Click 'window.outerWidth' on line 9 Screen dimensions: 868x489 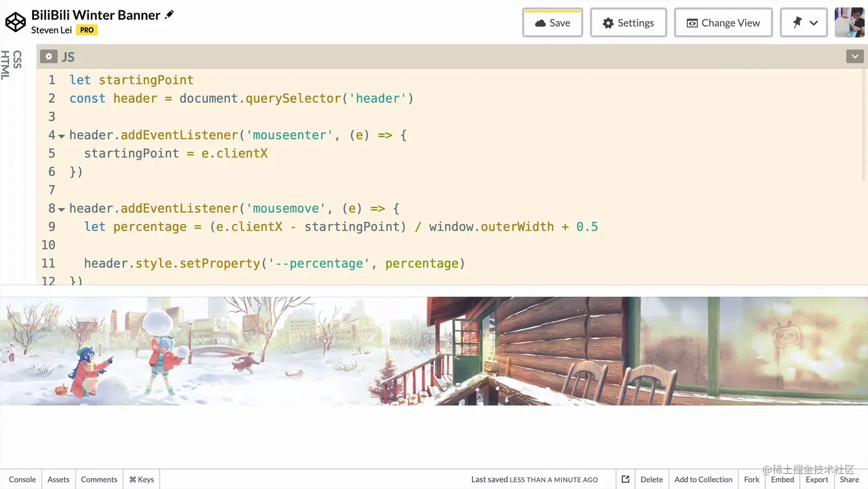pos(491,226)
